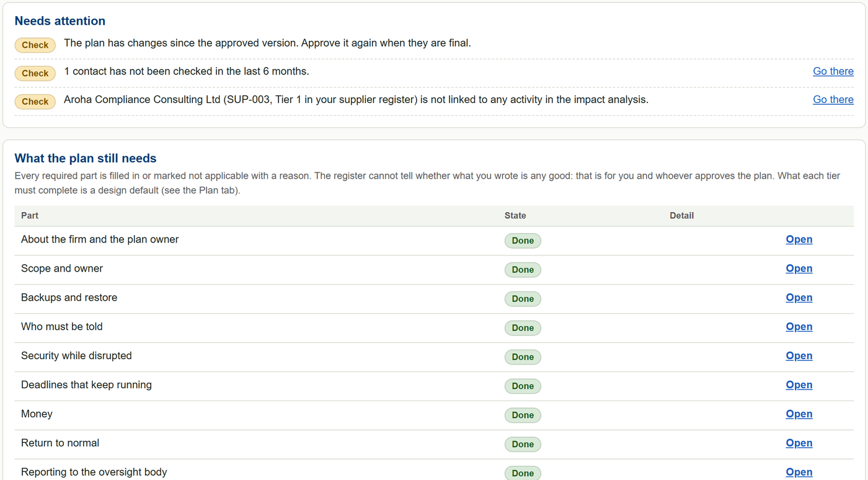Go there for Aroha Compliance Consulting warning

[x=833, y=100]
